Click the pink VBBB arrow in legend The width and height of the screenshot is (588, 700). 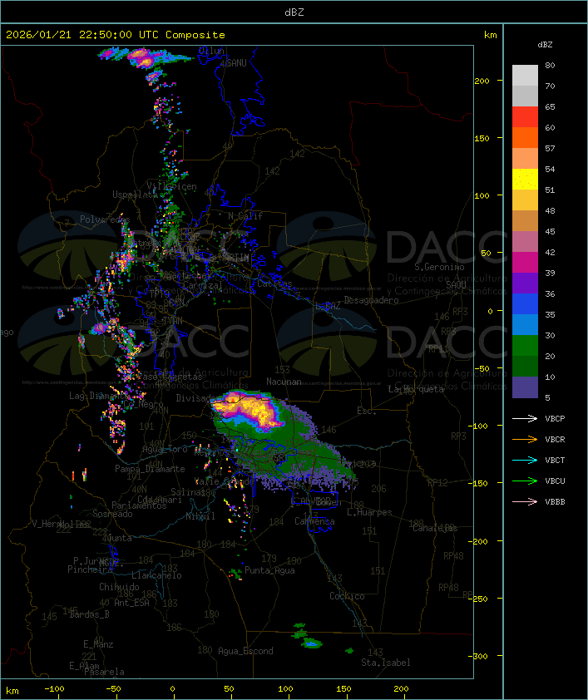click(x=525, y=502)
